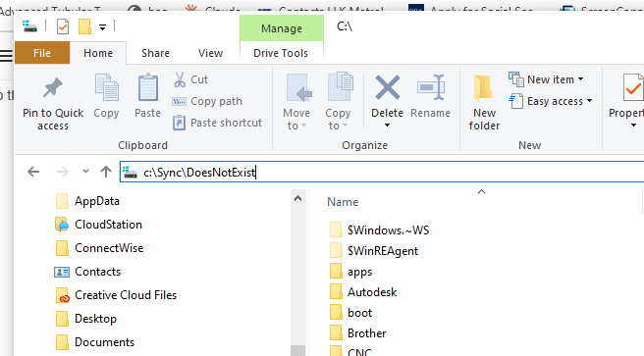Image resolution: width=644 pixels, height=356 pixels.
Task: Click the drive icon in title bar
Action: pos(29,26)
